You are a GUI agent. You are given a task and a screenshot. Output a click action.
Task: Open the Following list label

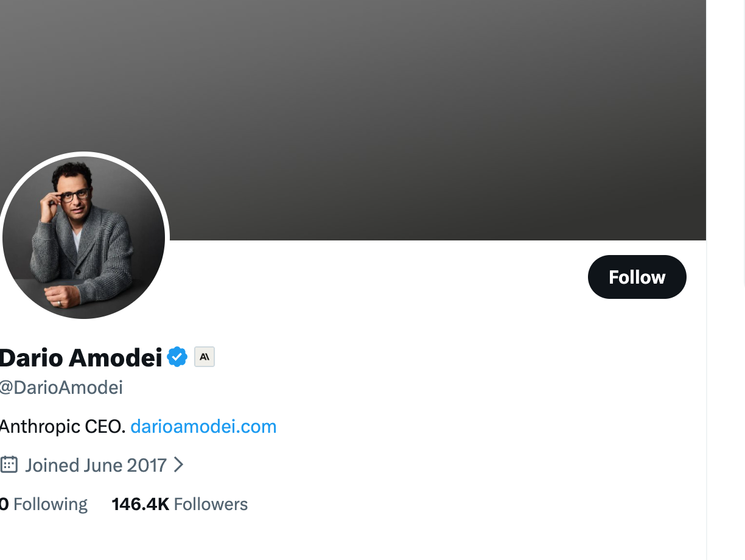(51, 504)
